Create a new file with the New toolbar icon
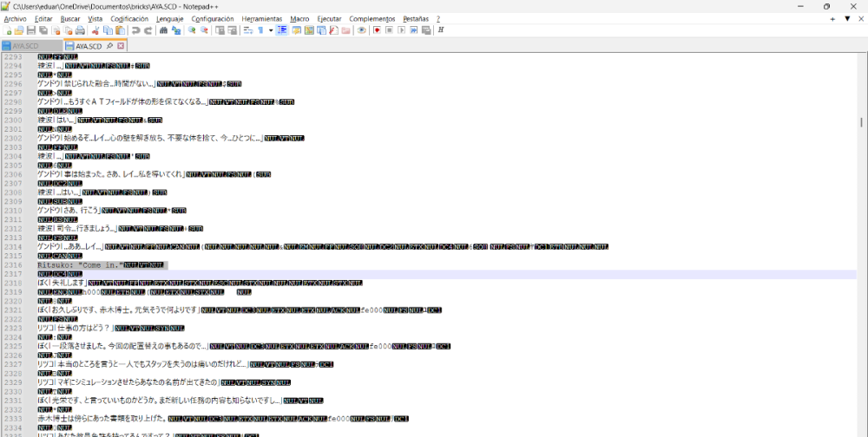 click(x=7, y=29)
